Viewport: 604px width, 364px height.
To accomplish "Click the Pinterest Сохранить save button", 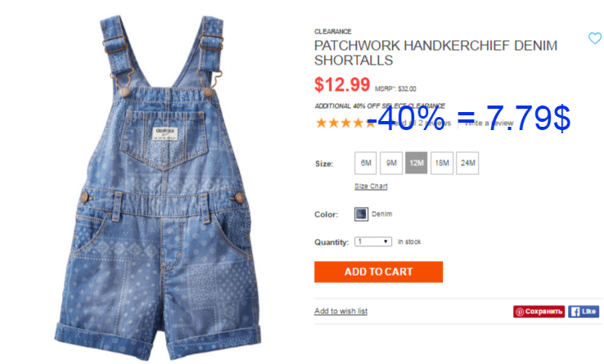I will click(x=539, y=312).
